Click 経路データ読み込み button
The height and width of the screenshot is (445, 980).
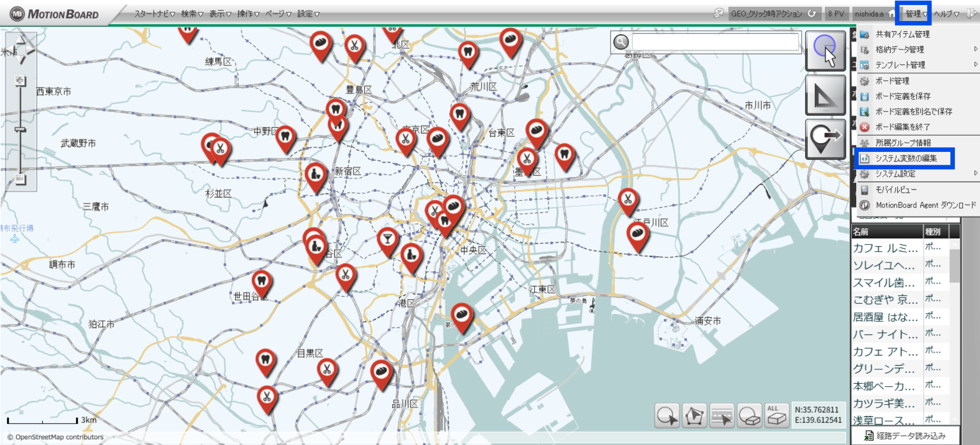click(x=905, y=436)
